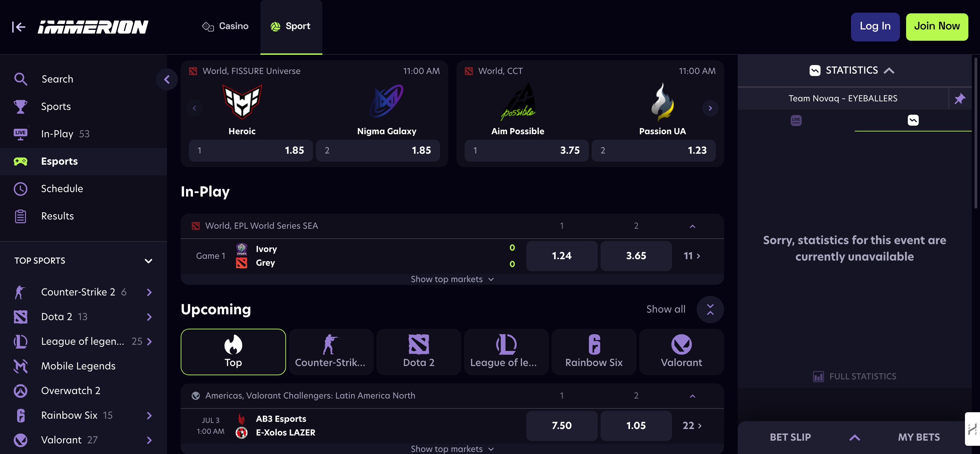Switch to the live tab in statistics panel
This screenshot has height=454, width=980.
point(796,121)
